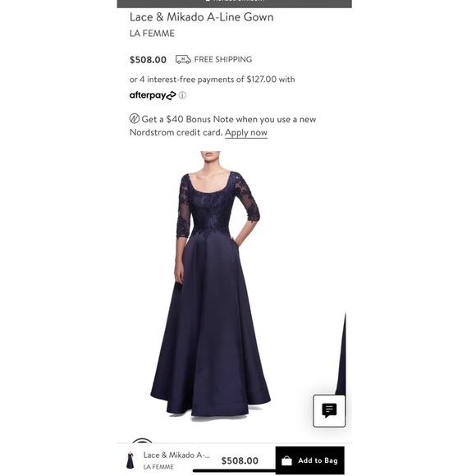
Task: Open the Afterpay info icon
Action: 182,95
